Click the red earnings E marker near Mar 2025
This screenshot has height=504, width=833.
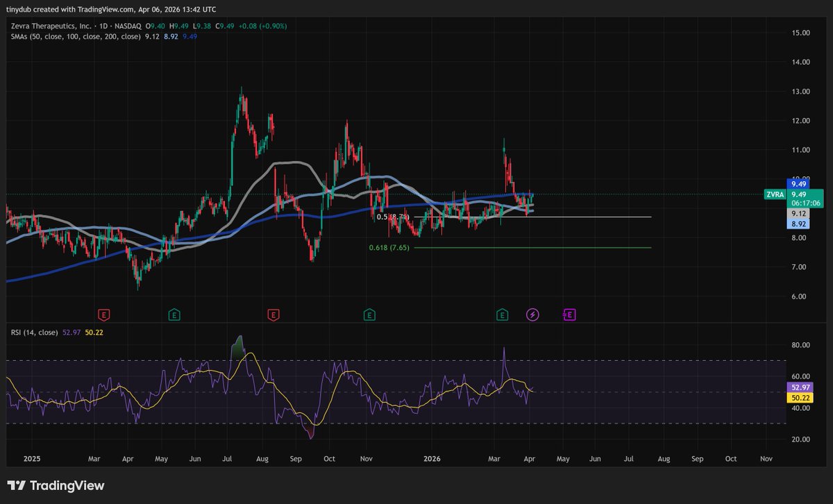(x=103, y=315)
